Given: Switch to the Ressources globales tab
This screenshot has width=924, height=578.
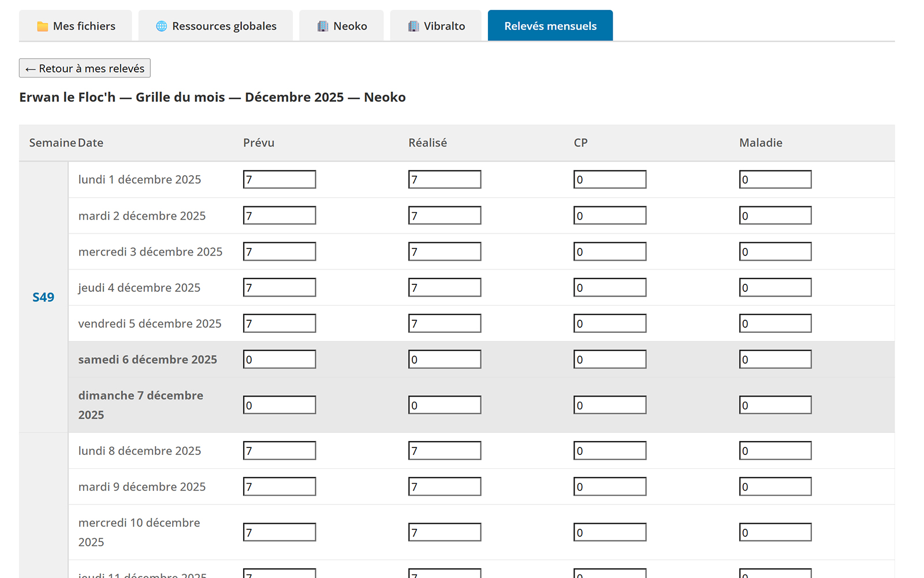Looking at the screenshot, I should (215, 25).
